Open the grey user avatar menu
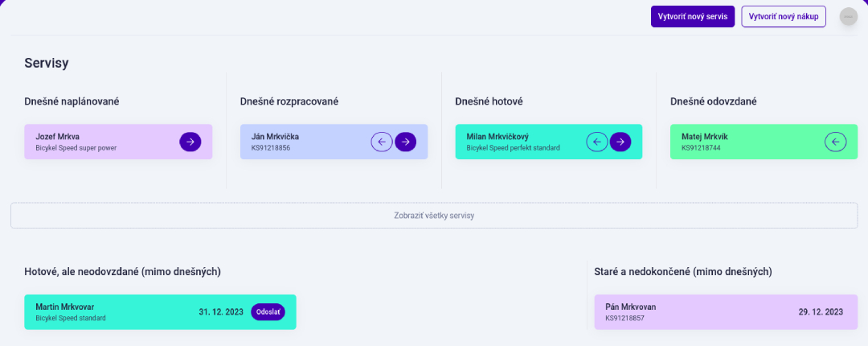This screenshot has width=868, height=346. [848, 17]
